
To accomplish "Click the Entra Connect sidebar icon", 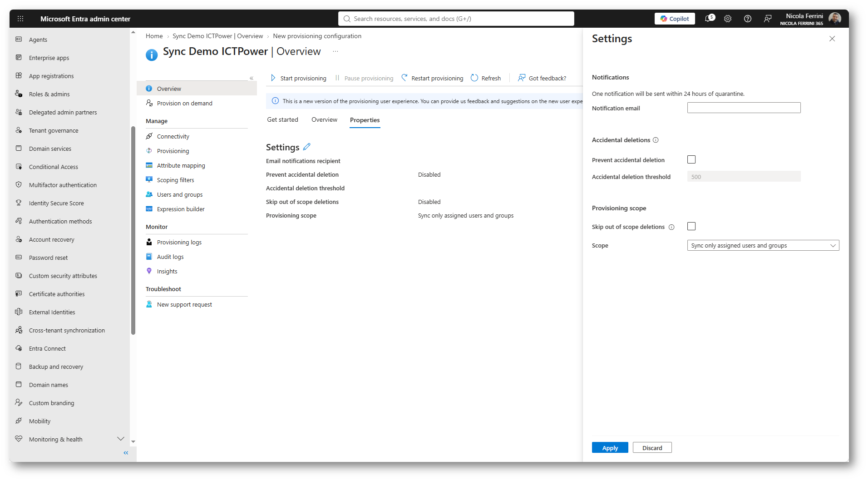I will click(19, 348).
